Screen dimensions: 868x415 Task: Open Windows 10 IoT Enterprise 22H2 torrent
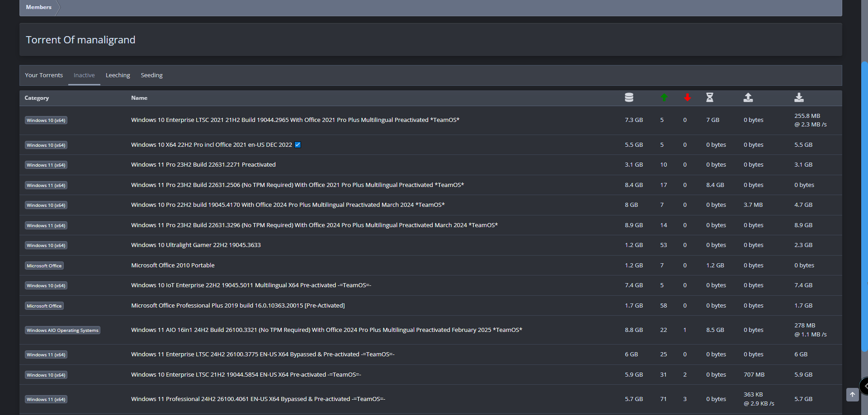[x=251, y=285]
